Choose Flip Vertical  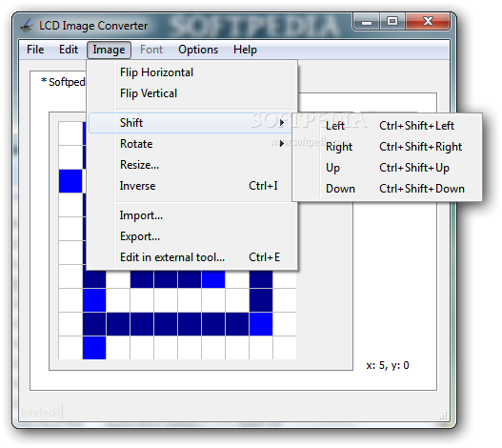pyautogui.click(x=192, y=93)
